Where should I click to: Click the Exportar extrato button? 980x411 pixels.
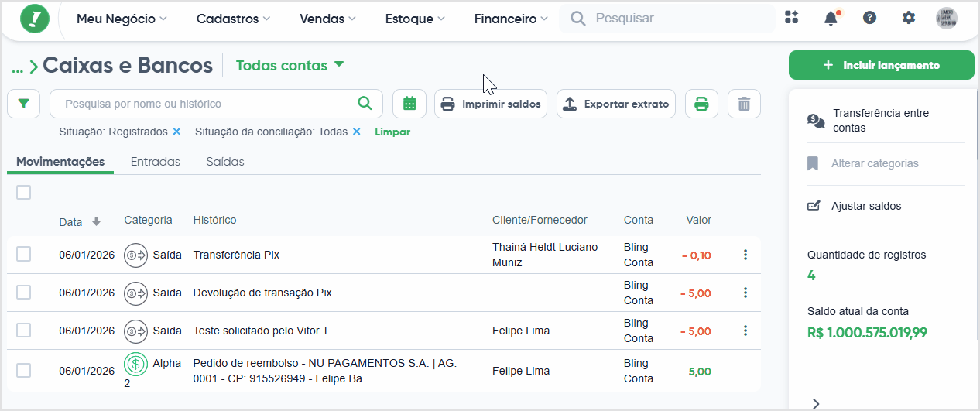[616, 104]
